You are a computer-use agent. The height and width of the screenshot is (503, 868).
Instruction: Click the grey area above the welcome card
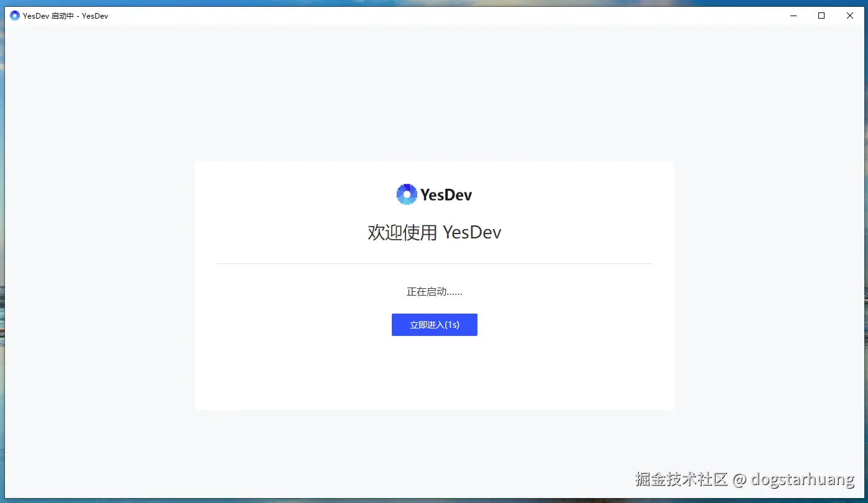tap(434, 93)
